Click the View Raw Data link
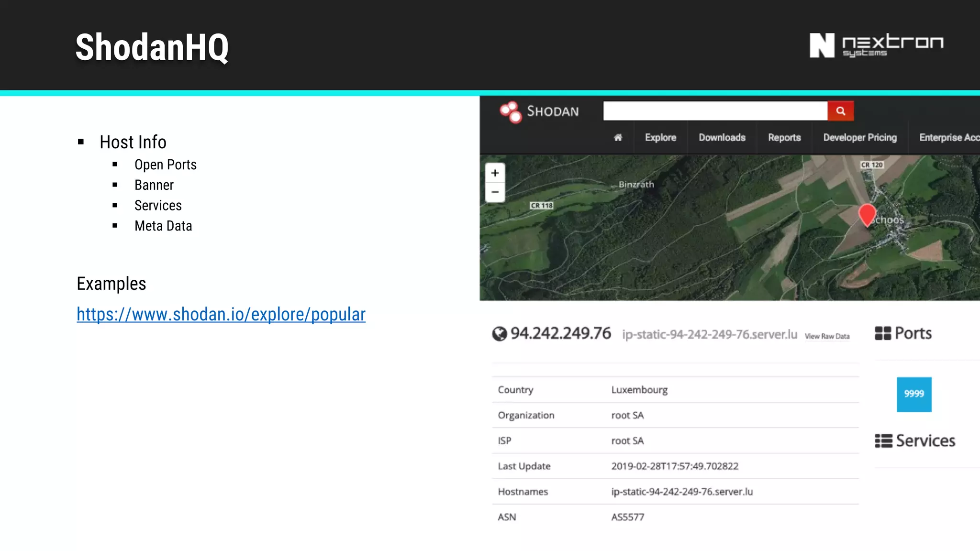Image resolution: width=980 pixels, height=551 pixels. [827, 336]
